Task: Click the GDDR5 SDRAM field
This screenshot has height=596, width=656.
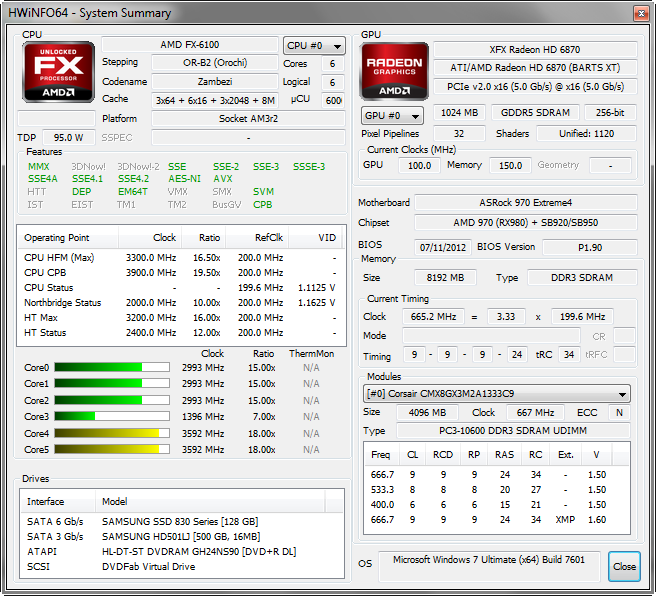Action: pyautogui.click(x=535, y=113)
